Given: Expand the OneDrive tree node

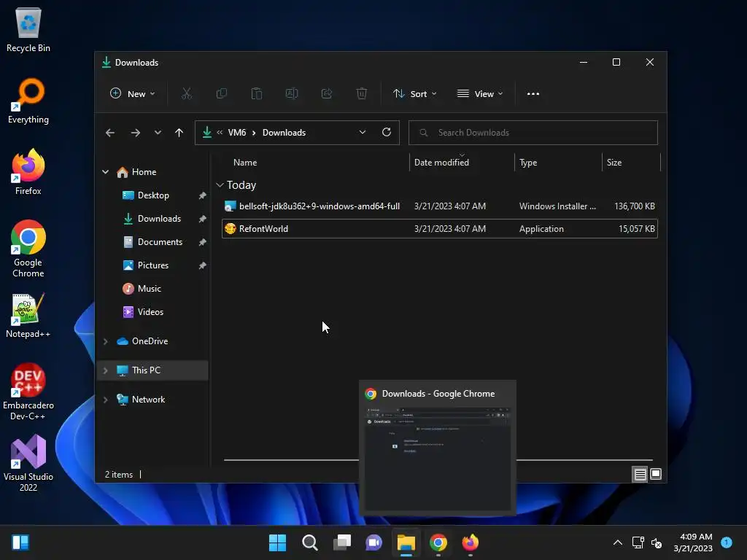Looking at the screenshot, I should (x=105, y=341).
